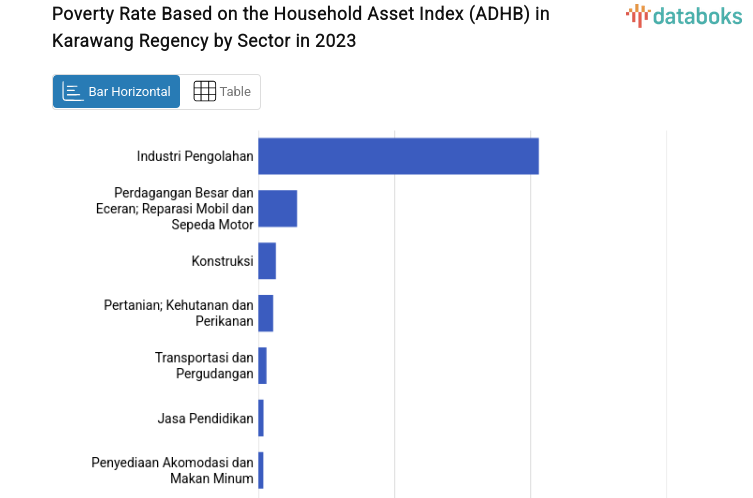Select the Perdagangan Besar dan Eceran bar
This screenshot has width=753, height=498.
point(278,208)
